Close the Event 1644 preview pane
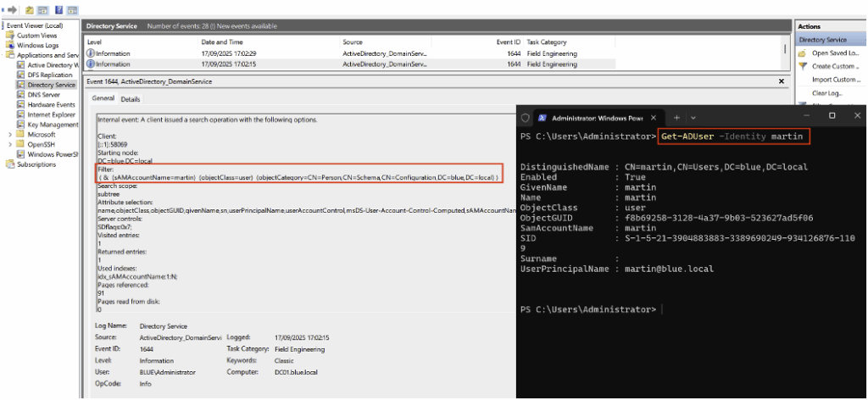Image resolution: width=868 pixels, height=400 pixels. tap(781, 81)
